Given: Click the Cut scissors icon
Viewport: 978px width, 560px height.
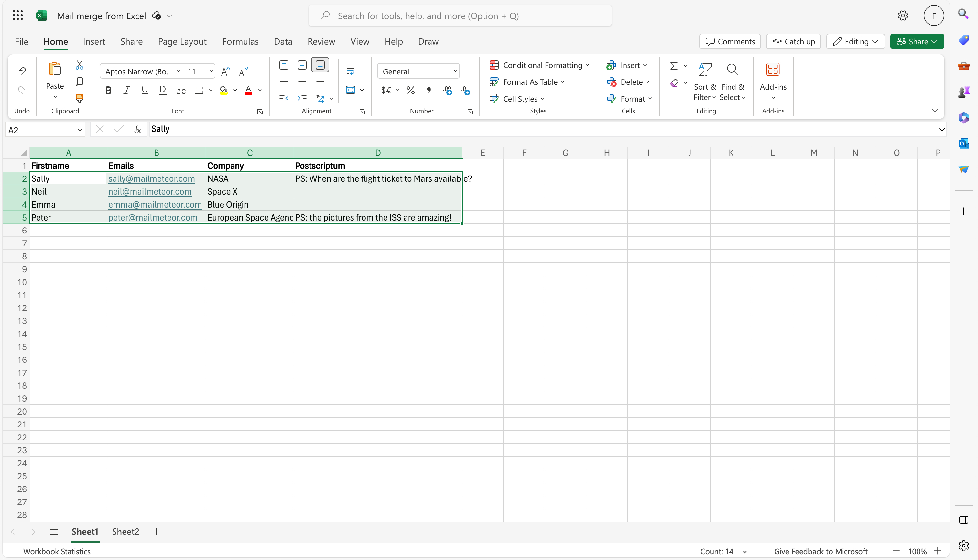Looking at the screenshot, I should tap(79, 65).
